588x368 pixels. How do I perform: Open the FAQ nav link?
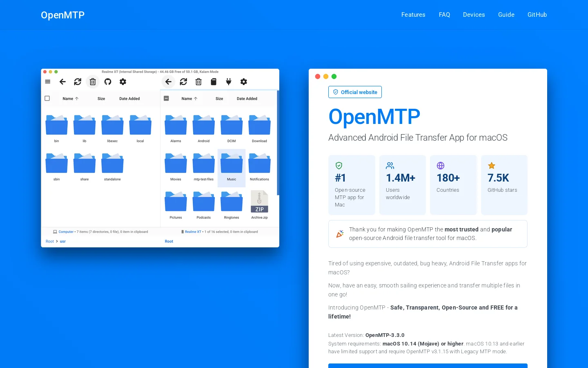point(444,15)
